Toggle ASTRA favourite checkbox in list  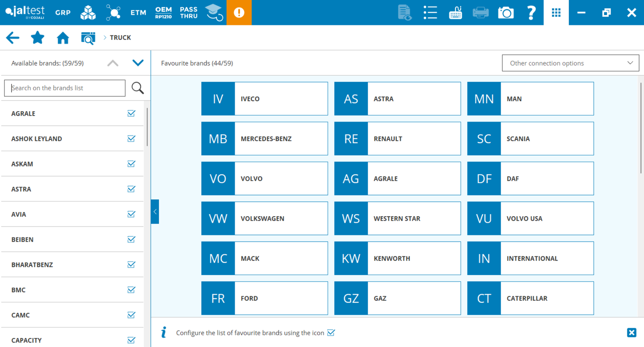[131, 189]
